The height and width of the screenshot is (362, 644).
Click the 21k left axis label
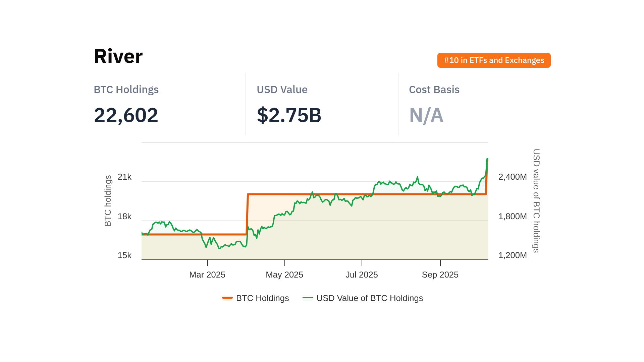click(124, 177)
